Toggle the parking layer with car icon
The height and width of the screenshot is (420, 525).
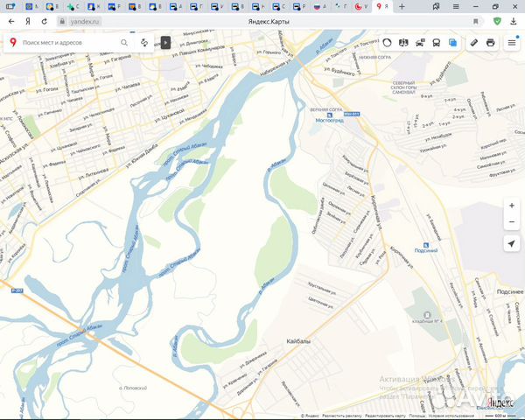click(x=420, y=43)
